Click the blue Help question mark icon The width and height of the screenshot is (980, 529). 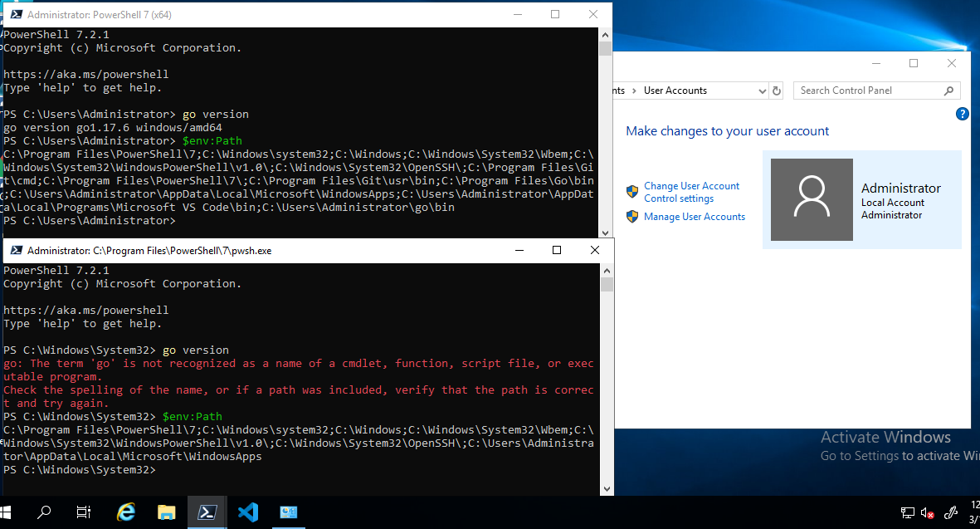click(x=962, y=114)
